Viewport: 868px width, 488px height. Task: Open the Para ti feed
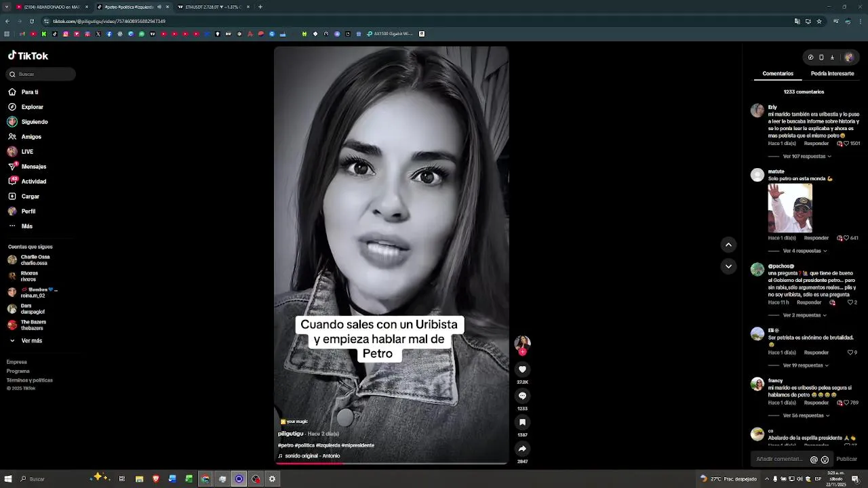pyautogui.click(x=24, y=92)
